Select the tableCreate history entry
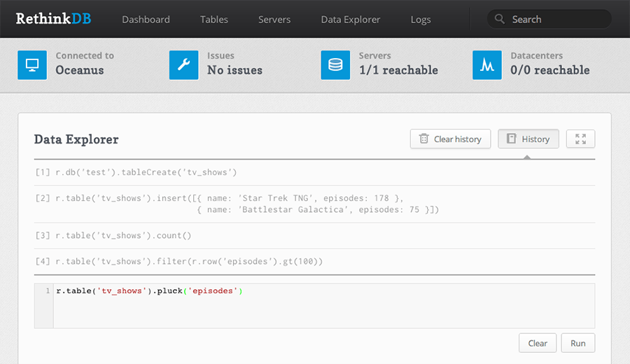The image size is (630, 364). 146,172
